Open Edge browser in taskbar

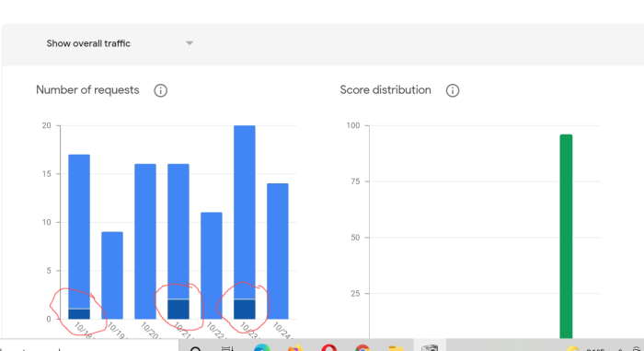click(x=262, y=347)
